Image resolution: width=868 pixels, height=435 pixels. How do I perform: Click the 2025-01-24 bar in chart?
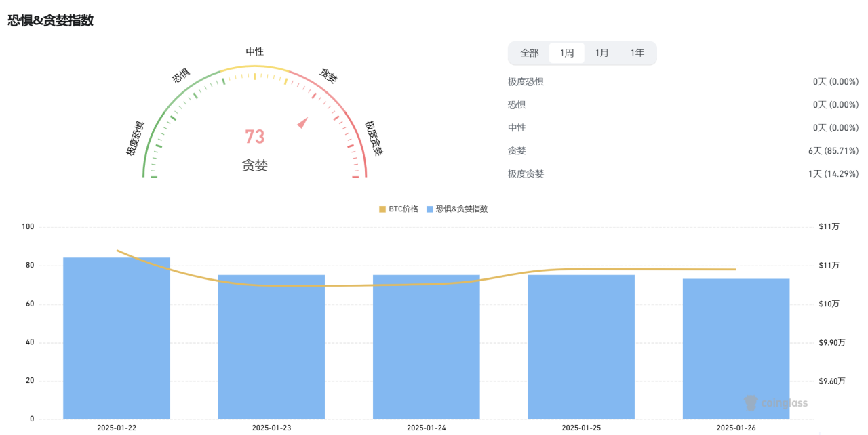coord(427,347)
